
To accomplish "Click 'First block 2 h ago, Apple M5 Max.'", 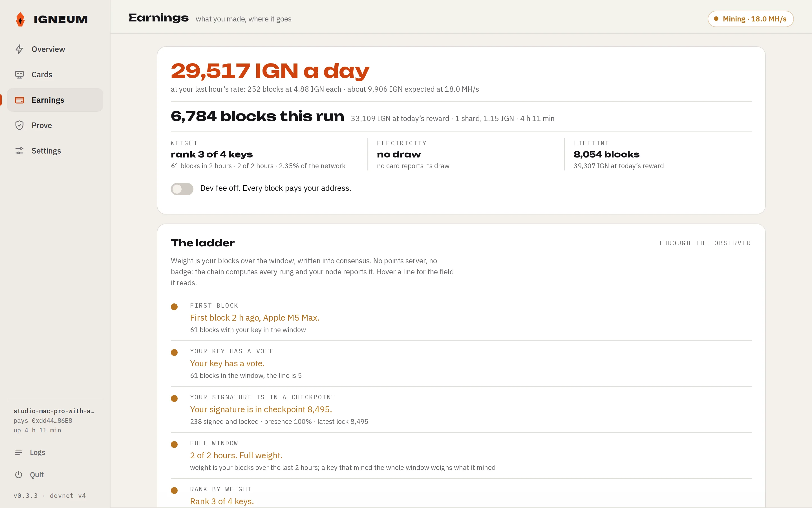I will (255, 317).
